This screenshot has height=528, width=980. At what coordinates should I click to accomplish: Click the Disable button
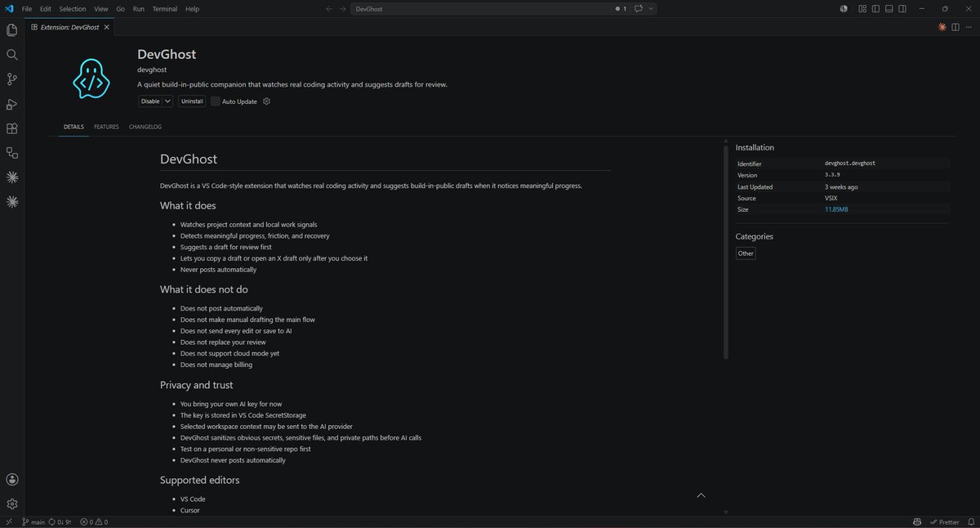click(150, 101)
